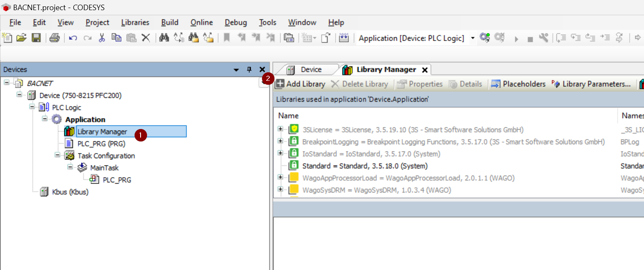
Task: Open Replace with the A-to-B icon
Action: point(179,38)
